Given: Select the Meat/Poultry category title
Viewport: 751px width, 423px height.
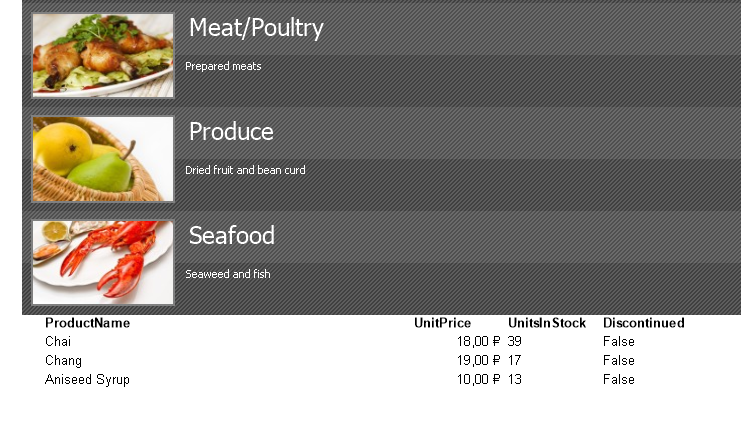Looking at the screenshot, I should click(x=256, y=28).
